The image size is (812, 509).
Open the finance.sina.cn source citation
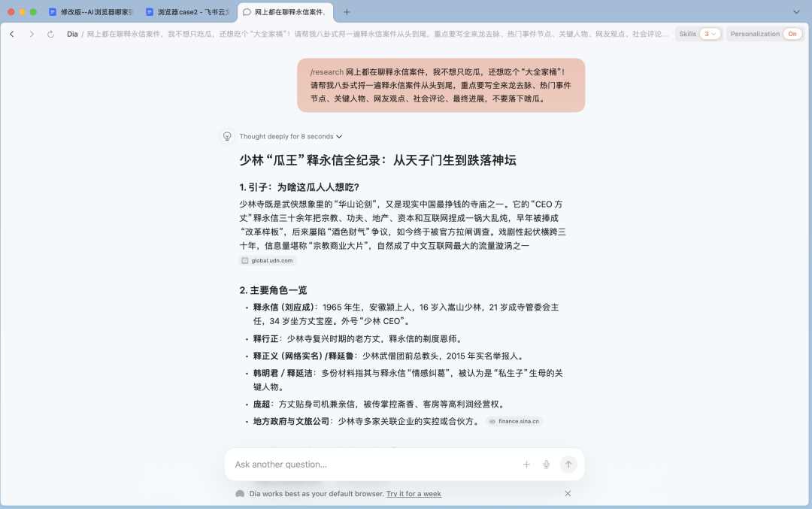(x=514, y=421)
